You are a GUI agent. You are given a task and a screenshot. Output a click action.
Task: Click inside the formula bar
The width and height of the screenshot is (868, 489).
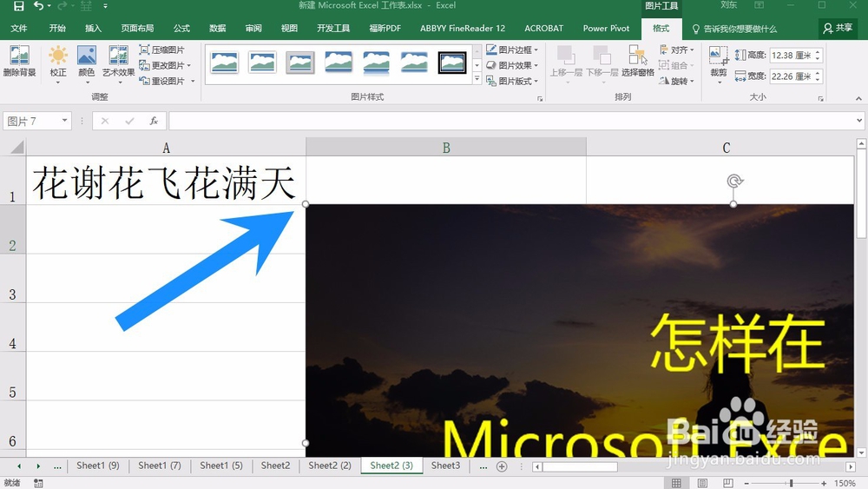pos(511,121)
